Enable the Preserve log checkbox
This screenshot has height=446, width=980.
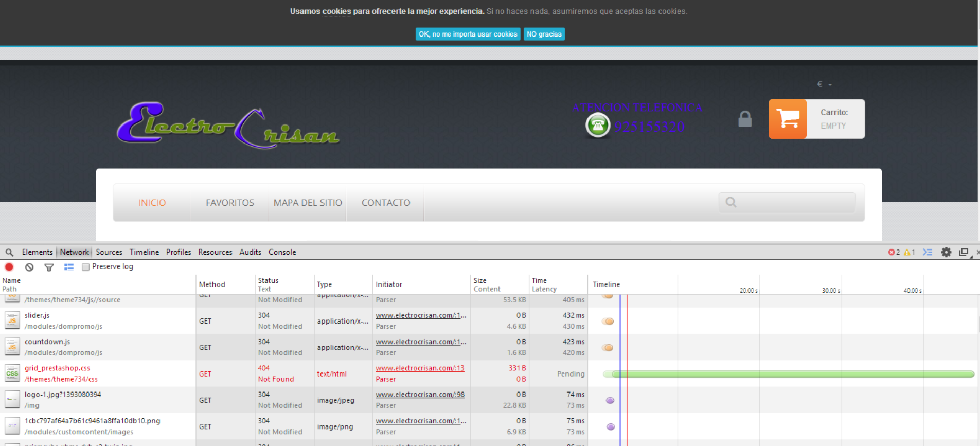point(86,266)
